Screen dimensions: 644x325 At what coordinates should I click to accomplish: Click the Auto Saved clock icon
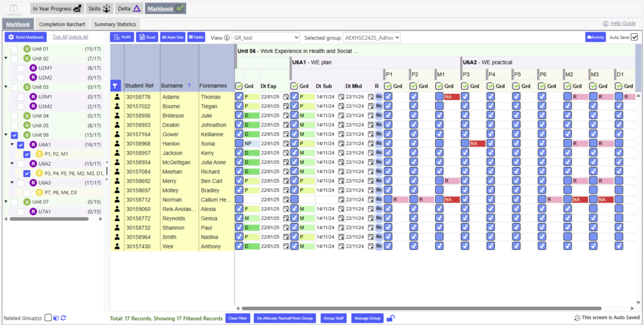577,317
